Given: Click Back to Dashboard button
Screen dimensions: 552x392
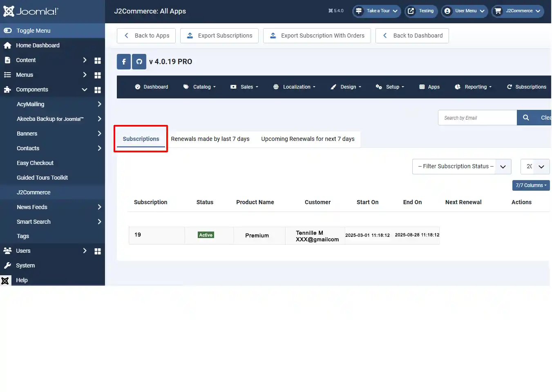Looking at the screenshot, I should (x=412, y=36).
